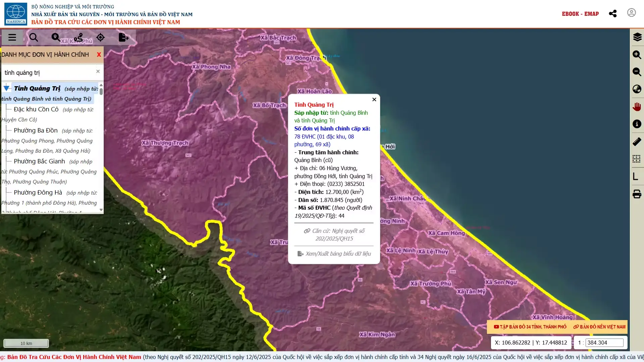Click the Xã Cam Hồng map label
This screenshot has width=644, height=362.
[446, 233]
